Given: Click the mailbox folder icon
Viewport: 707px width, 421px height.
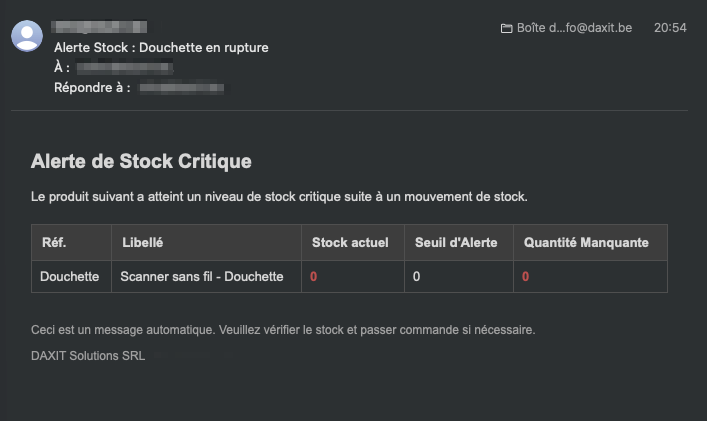Looking at the screenshot, I should point(506,28).
